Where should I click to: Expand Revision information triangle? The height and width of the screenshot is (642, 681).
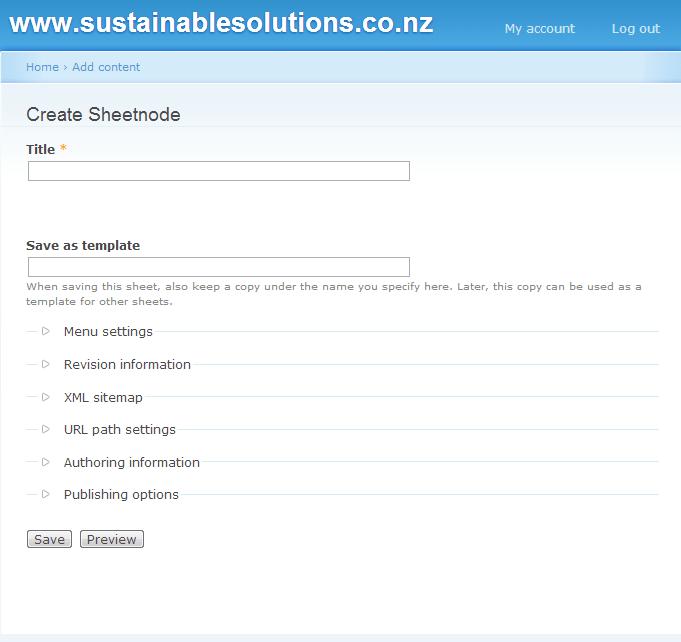46,364
